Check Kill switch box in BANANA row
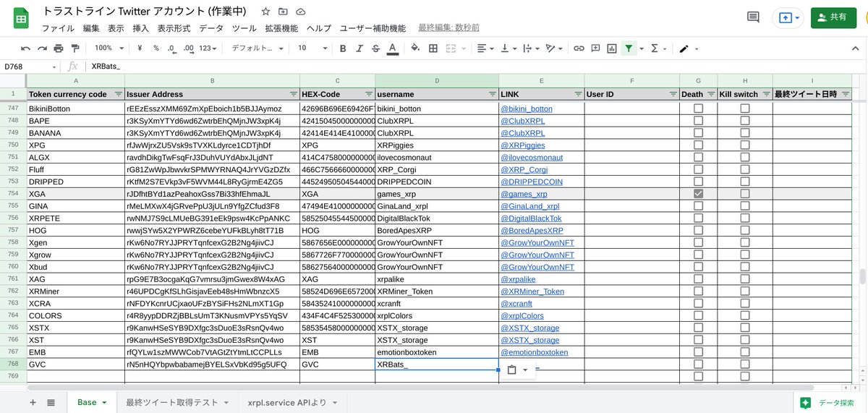Screen dimensions: 868x413 (745, 133)
